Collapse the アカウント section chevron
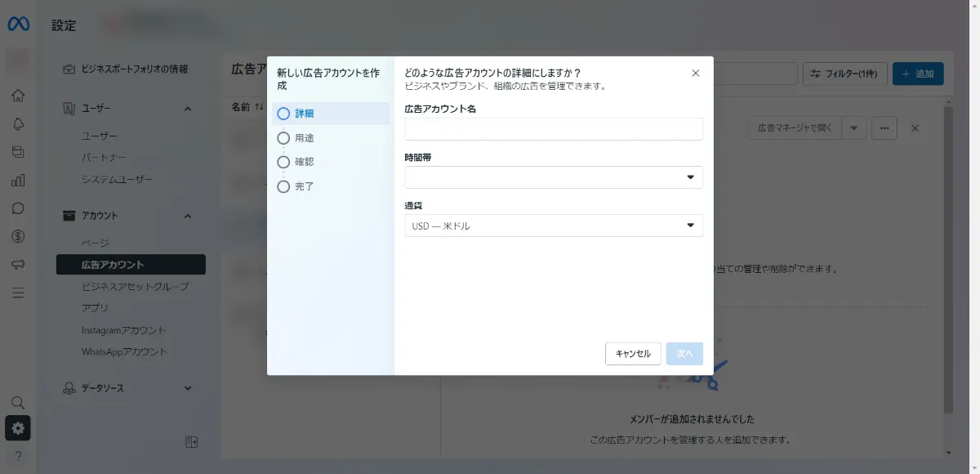This screenshot has height=474, width=980. [x=187, y=216]
